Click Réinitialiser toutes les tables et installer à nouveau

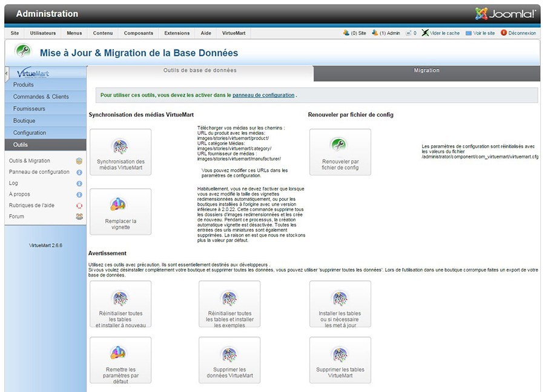click(121, 304)
